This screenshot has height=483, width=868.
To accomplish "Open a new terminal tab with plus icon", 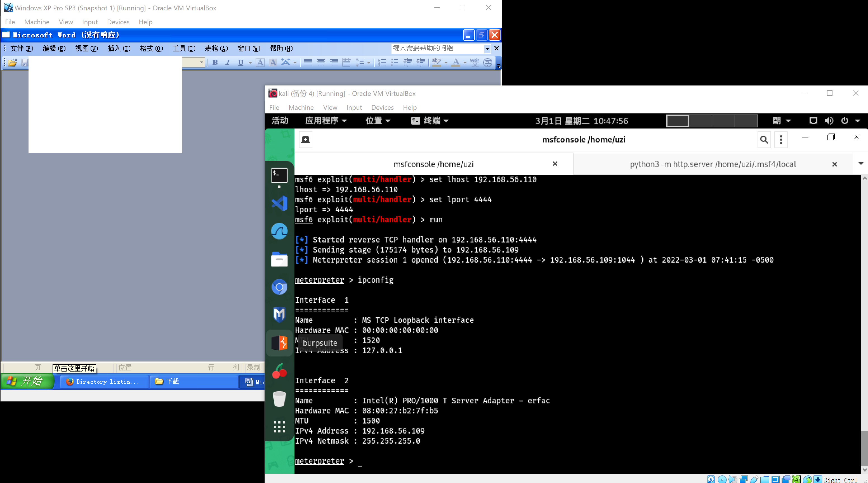I will point(306,139).
